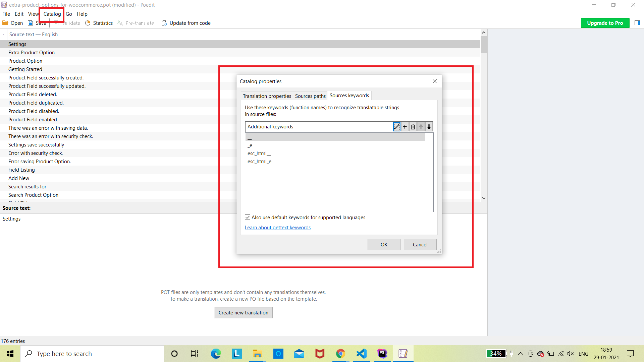Select the Sources keywords tab

pyautogui.click(x=349, y=96)
